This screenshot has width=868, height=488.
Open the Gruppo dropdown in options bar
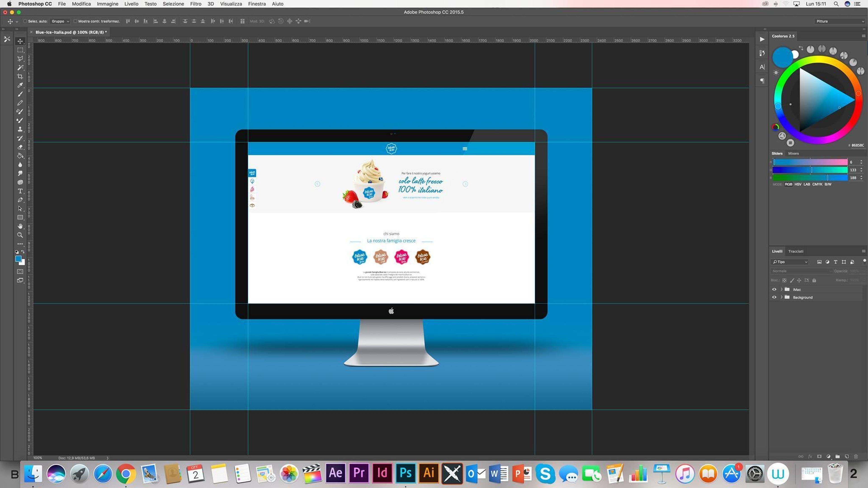point(60,21)
